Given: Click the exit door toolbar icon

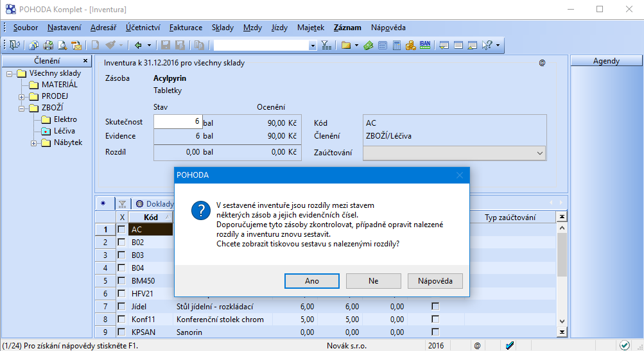Looking at the screenshot, I should [x=14, y=45].
